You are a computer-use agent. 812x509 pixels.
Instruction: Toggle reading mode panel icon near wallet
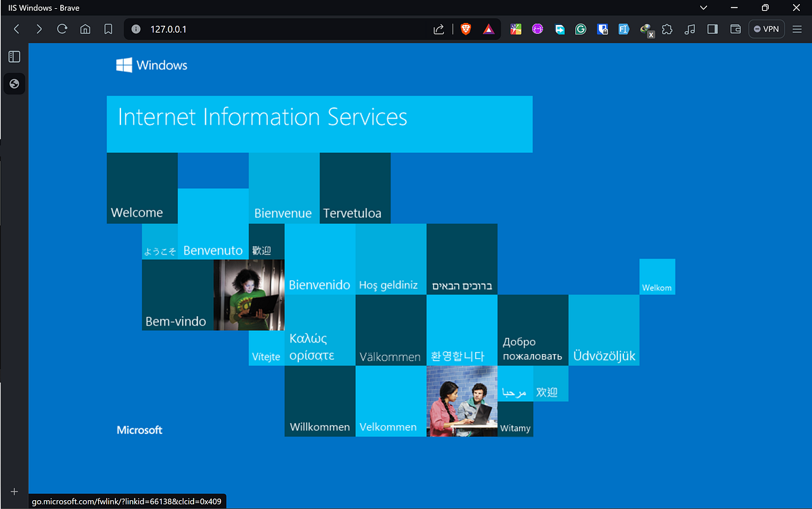click(x=711, y=29)
